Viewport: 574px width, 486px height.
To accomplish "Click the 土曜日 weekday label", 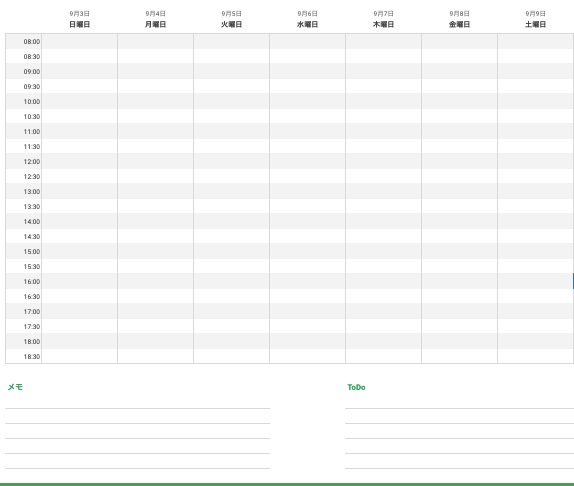I will (x=536, y=24).
